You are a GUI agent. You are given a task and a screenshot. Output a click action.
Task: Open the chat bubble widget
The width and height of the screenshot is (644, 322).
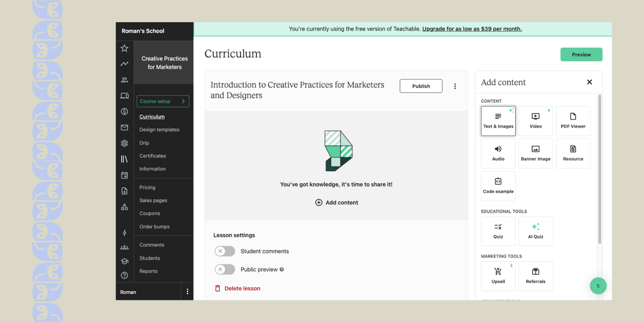click(598, 286)
